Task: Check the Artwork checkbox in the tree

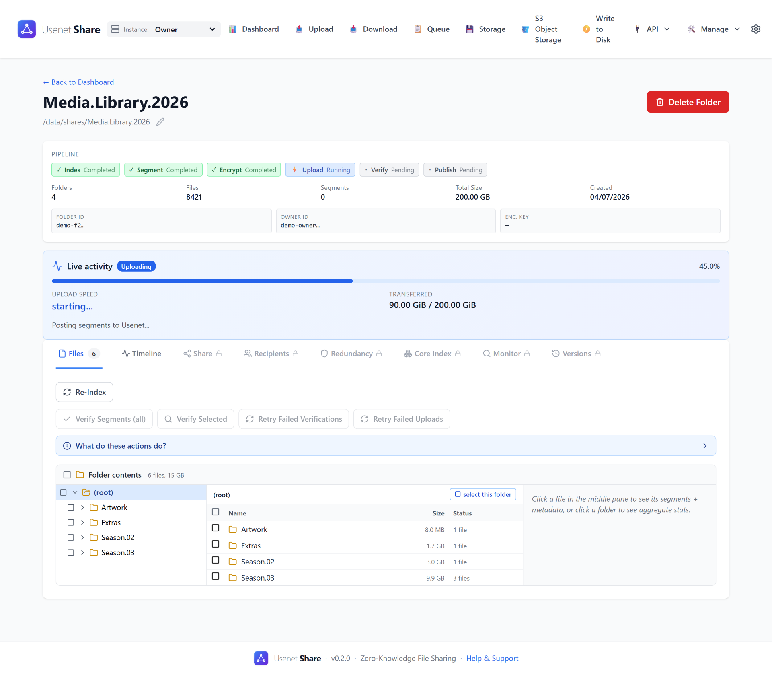Action: click(x=71, y=508)
